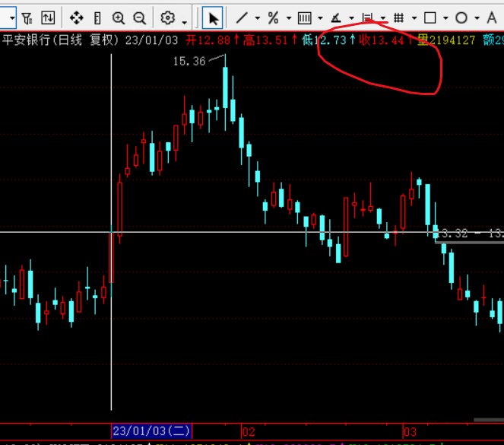This screenshot has width=504, height=445.
Task: Click the tallest candlestick at the 15.36 peak
Action: tap(225, 87)
